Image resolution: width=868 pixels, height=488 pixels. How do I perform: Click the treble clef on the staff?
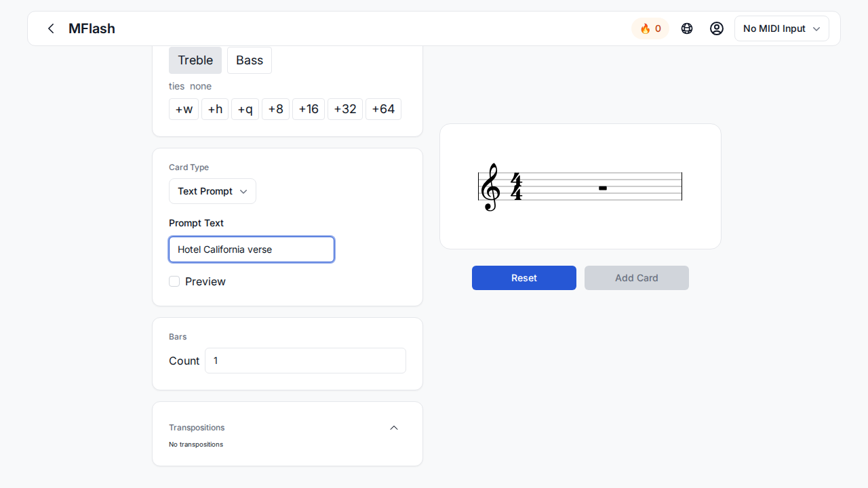pos(490,187)
